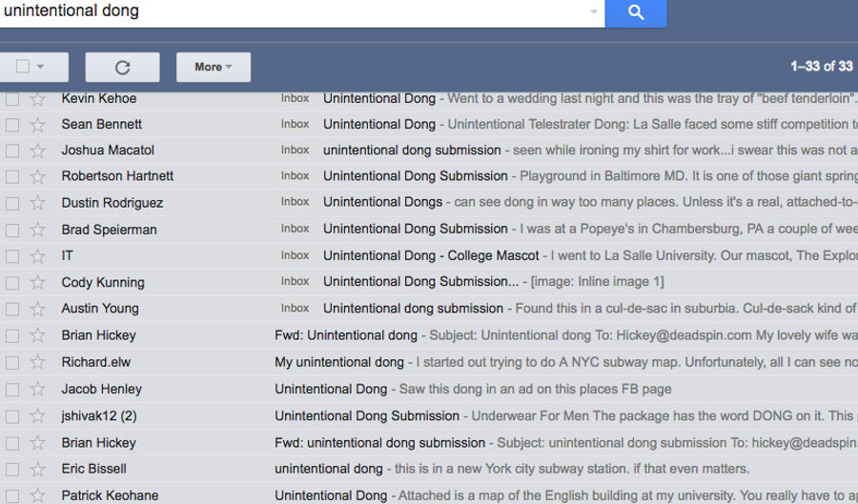This screenshot has height=504, width=858.
Task: Open the select-all dropdown arrow
Action: coord(40,67)
